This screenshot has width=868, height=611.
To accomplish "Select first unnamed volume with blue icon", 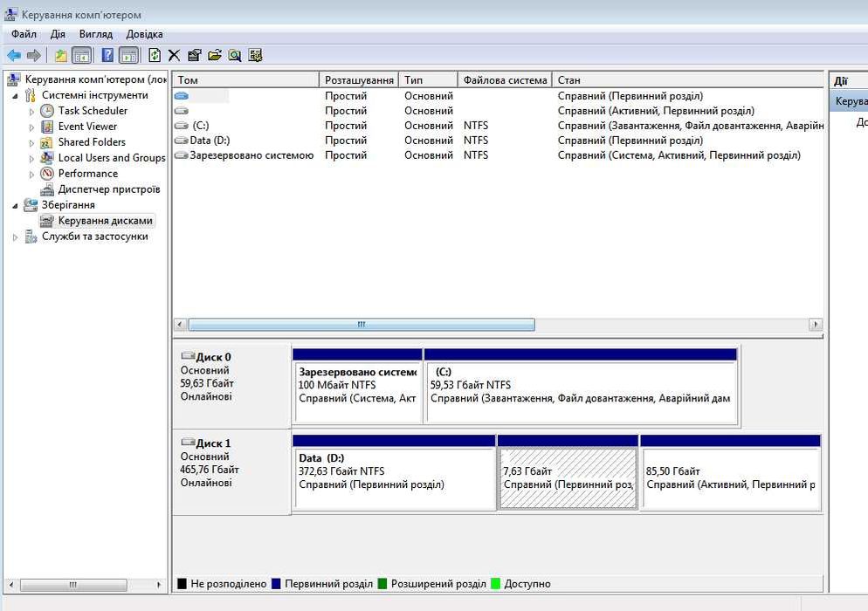I will [499, 96].
